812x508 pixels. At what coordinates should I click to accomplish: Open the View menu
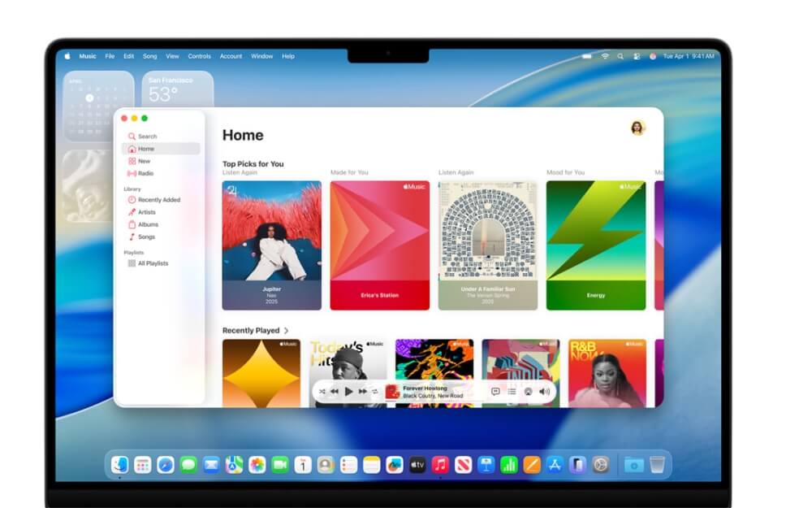[172, 57]
